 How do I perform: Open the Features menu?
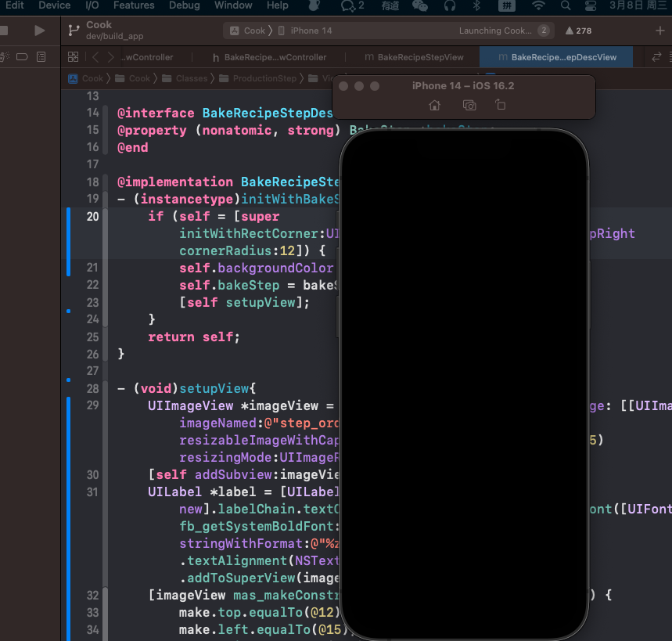coord(134,5)
